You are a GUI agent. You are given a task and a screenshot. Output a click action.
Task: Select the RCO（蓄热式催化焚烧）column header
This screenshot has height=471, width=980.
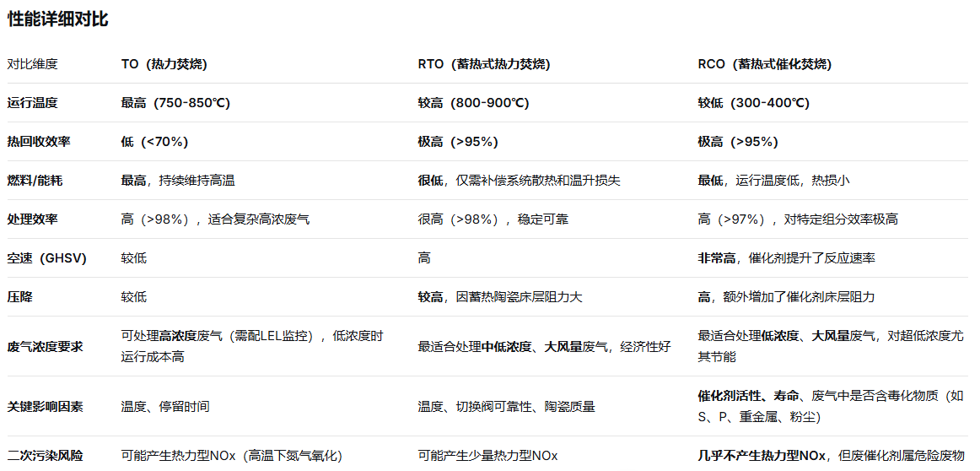pos(763,64)
